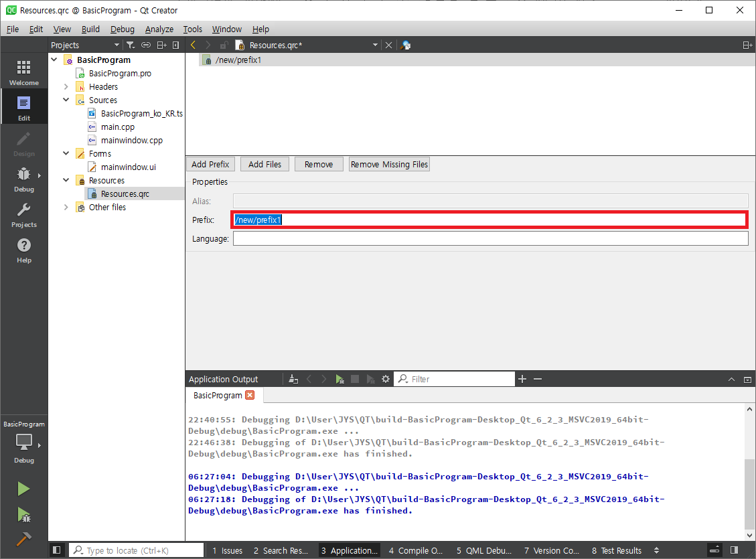This screenshot has height=559, width=756.
Task: Open the Tools menu
Action: pos(192,29)
